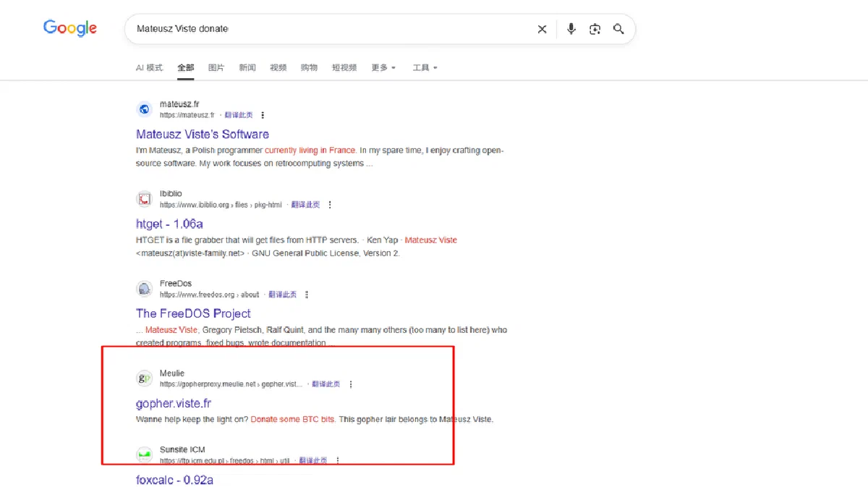This screenshot has height=490, width=868.
Task: Open more options for Sunsite ICM result
Action: (x=338, y=460)
